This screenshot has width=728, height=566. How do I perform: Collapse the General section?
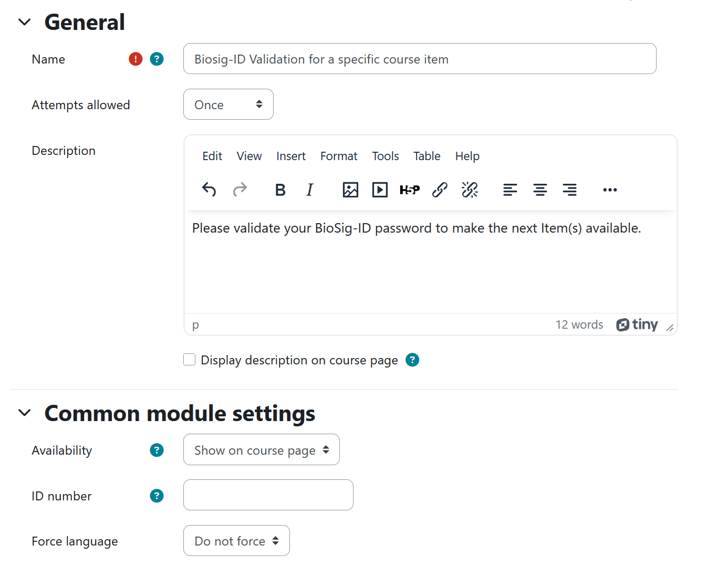click(25, 22)
